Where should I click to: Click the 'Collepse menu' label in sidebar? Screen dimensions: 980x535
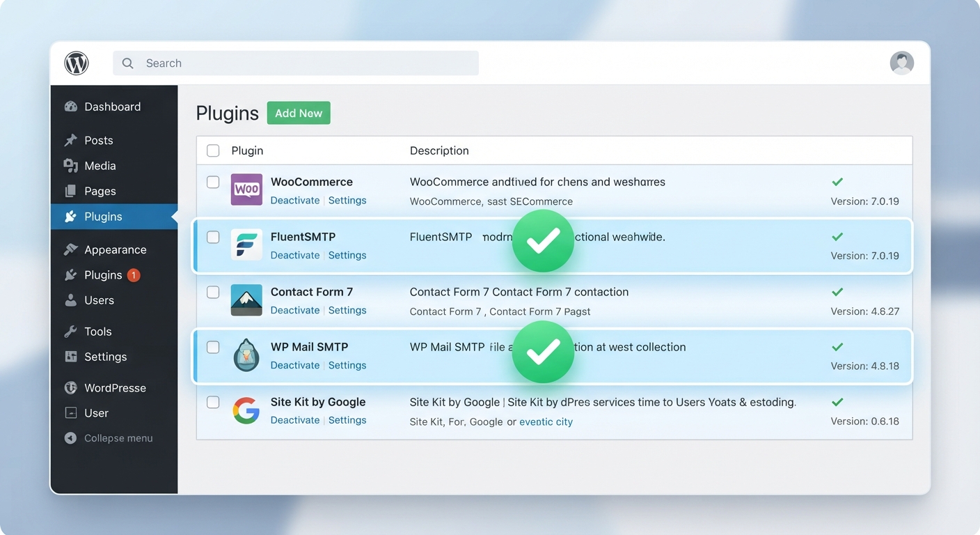118,438
